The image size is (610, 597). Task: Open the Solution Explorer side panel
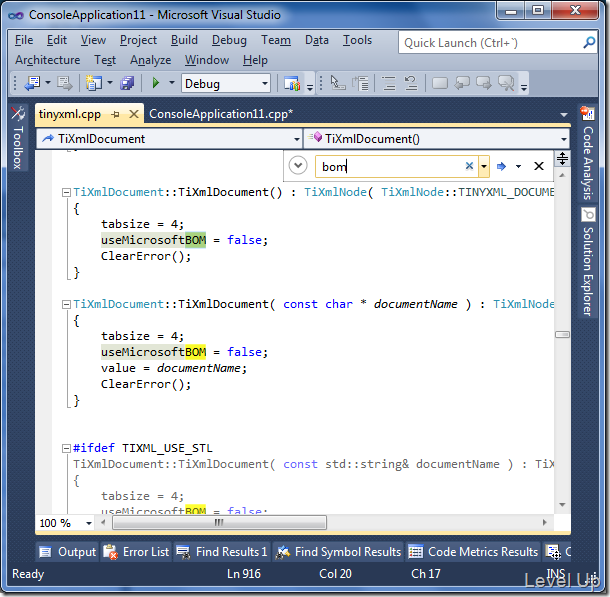tap(588, 262)
